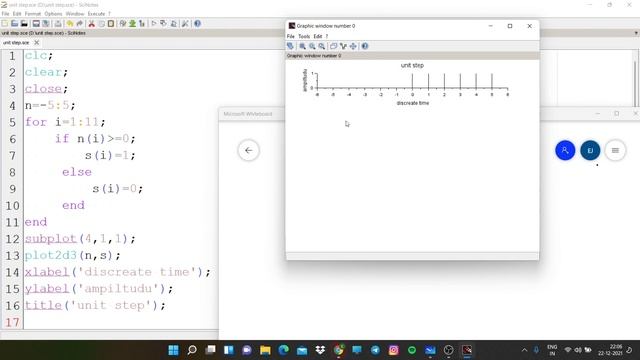Open the Edit menu in the graphic window
Image resolution: width=640 pixels, height=360 pixels.
pos(318,36)
